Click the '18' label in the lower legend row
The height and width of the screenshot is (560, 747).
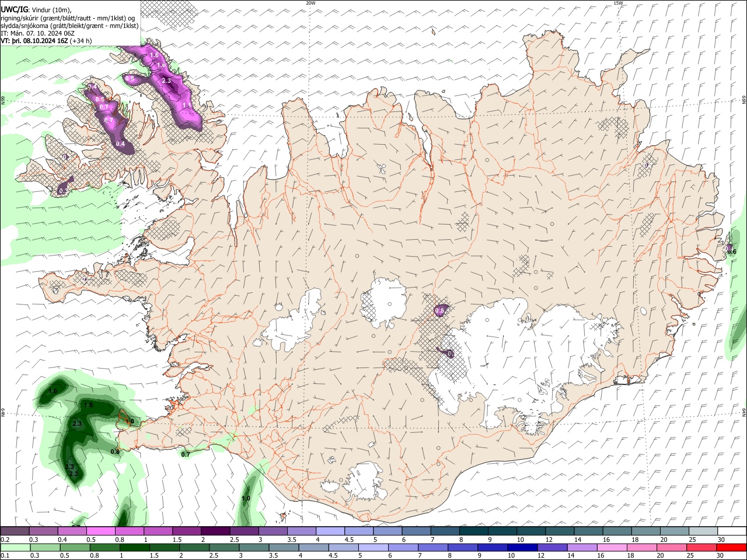pos(630,555)
